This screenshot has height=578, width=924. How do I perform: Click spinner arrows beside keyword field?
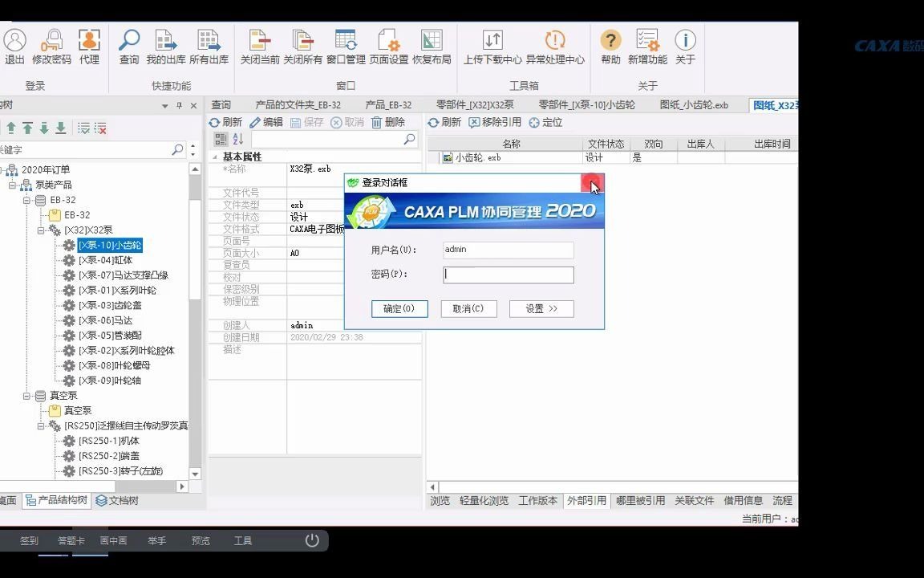click(x=192, y=149)
